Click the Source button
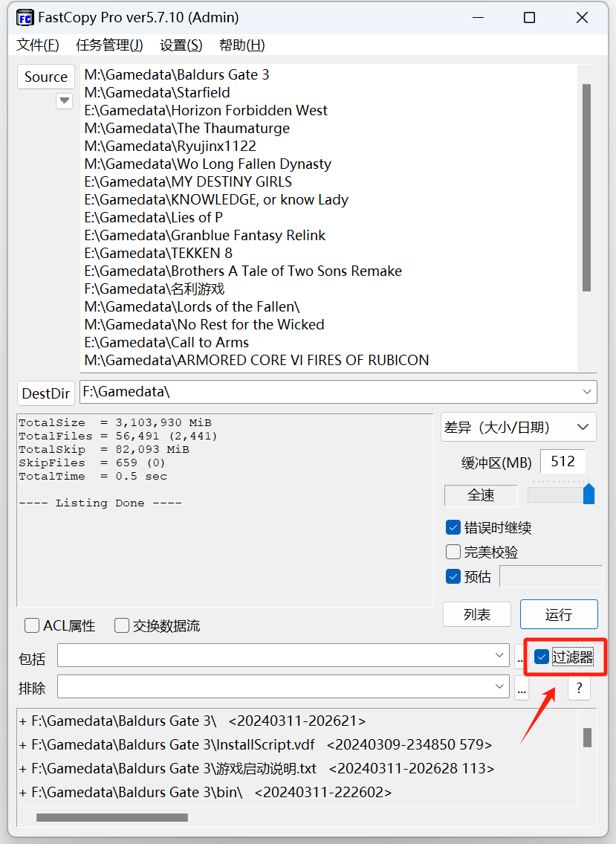This screenshot has width=616, height=844. tap(46, 77)
